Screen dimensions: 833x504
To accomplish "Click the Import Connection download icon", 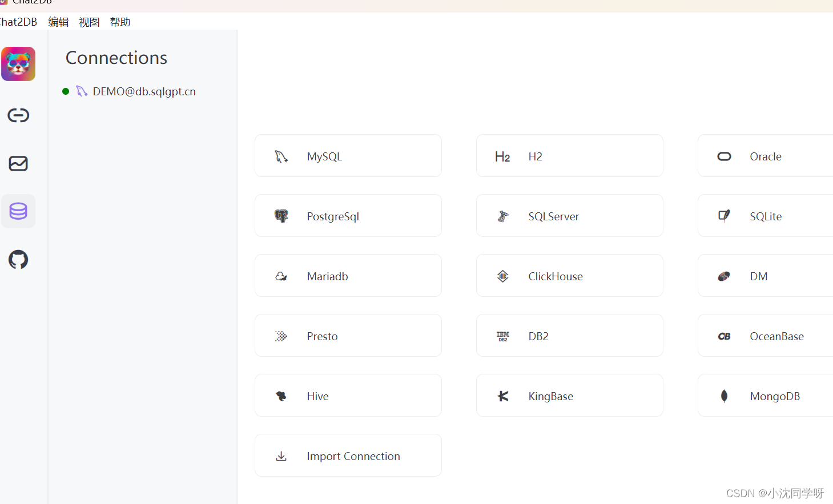I will tap(281, 456).
